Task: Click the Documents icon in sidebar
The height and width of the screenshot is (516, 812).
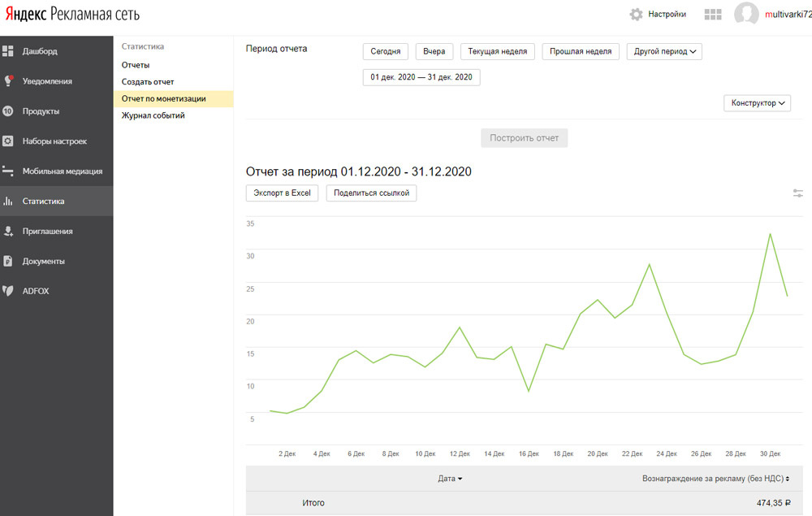Action: pos(8,262)
